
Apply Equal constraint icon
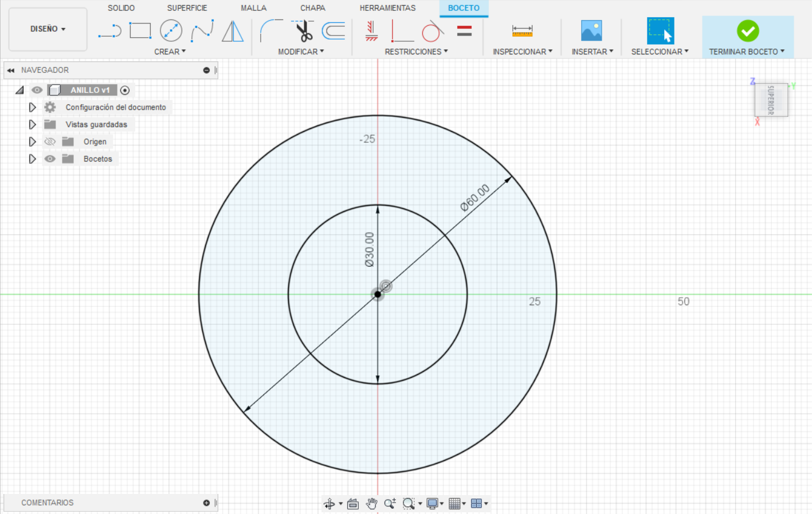pos(464,31)
